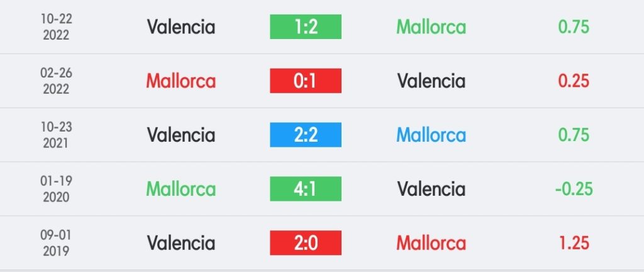Select red Mallorca in the 02-26 2022 row
The image size is (644, 272).
click(x=181, y=81)
